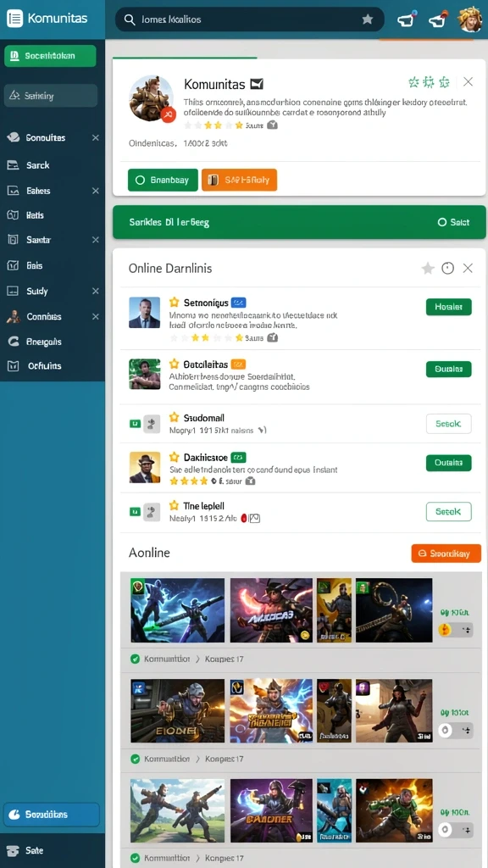Screen dimensions: 488x868
Task: Click the orange S4e Hařely button
Action: 239,180
